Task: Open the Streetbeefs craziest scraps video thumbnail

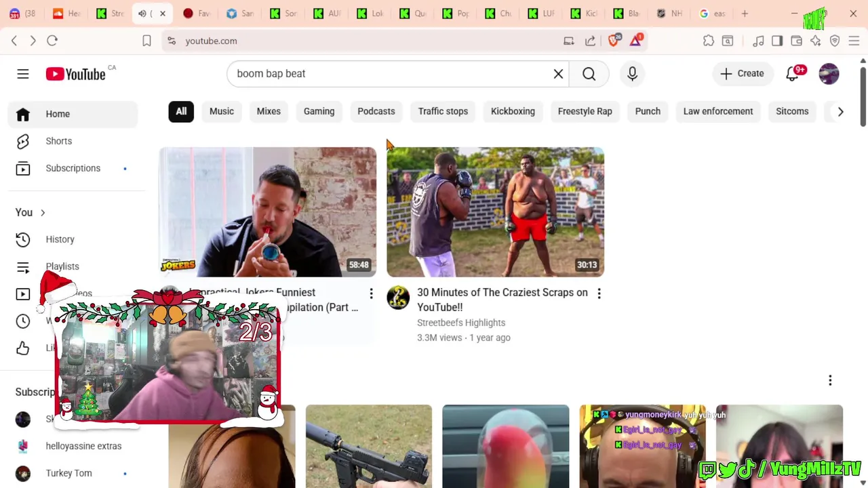Action: [495, 212]
